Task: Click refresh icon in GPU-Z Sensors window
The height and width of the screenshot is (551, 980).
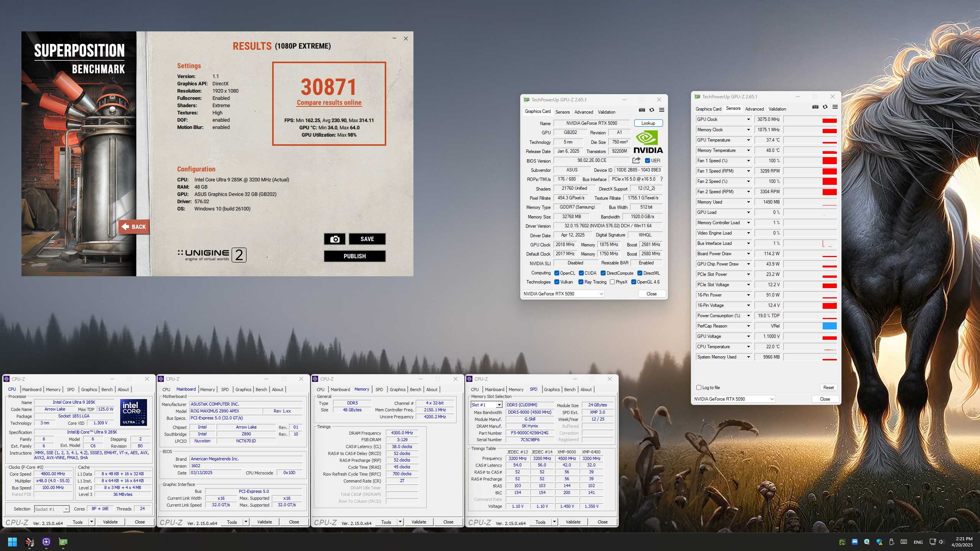Action: pos(825,107)
